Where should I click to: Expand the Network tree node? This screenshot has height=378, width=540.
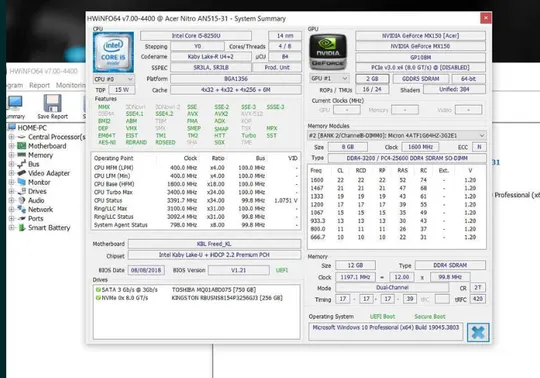[11, 209]
